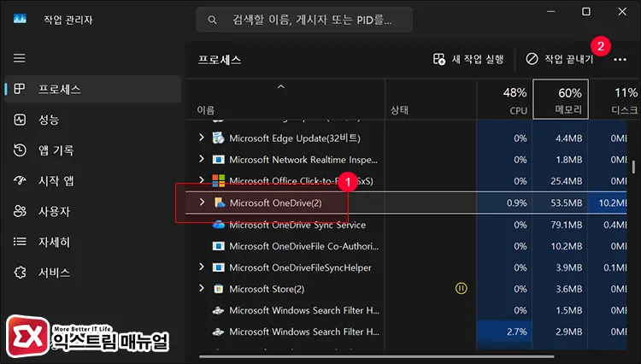641x364 pixels.
Task: Click the vertical scrollbar thumb
Action: coord(633,167)
